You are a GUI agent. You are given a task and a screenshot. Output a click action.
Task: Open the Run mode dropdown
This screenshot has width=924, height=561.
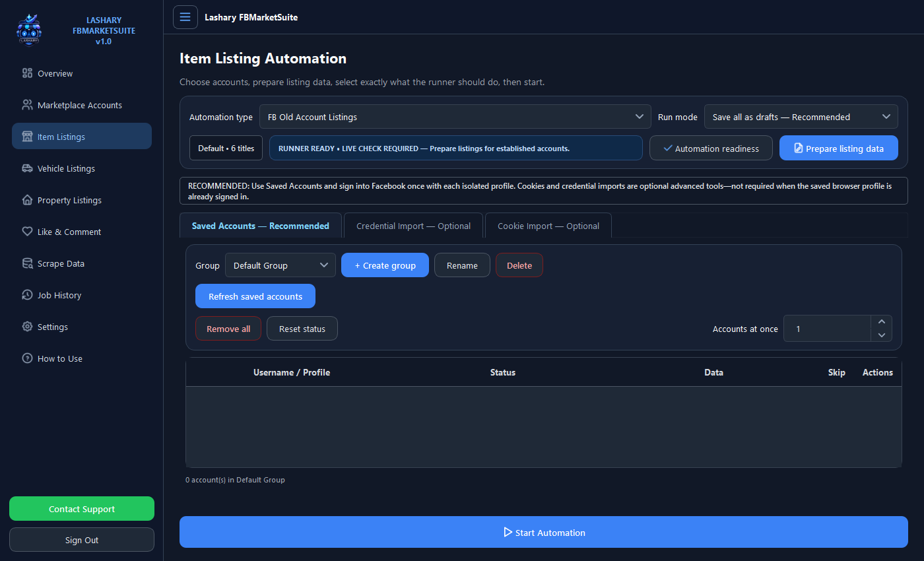point(801,117)
